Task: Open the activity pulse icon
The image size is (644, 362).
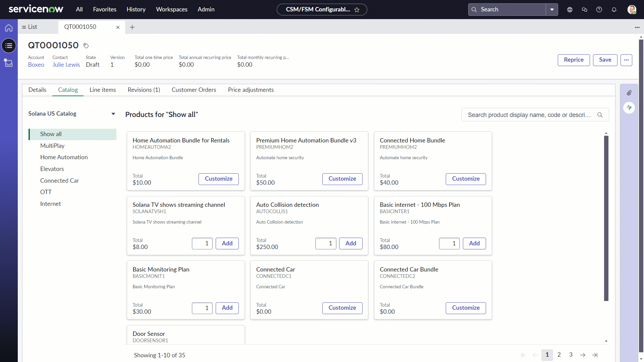Action: [629, 108]
